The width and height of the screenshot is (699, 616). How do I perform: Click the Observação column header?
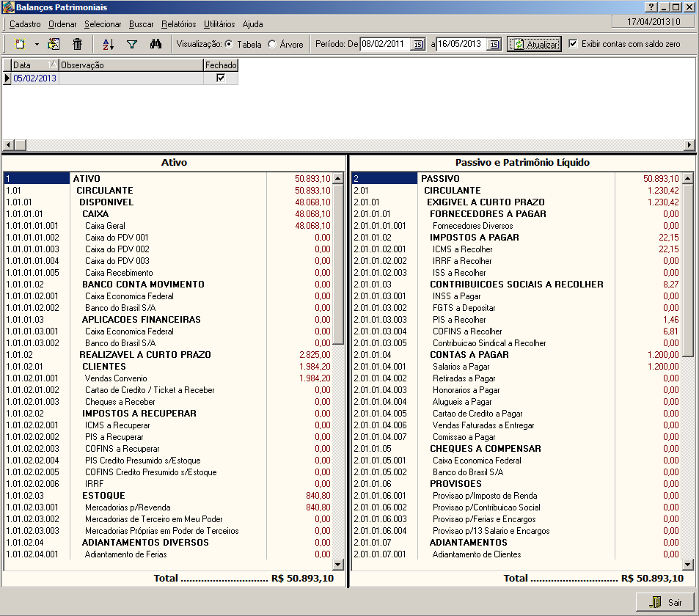(x=131, y=65)
